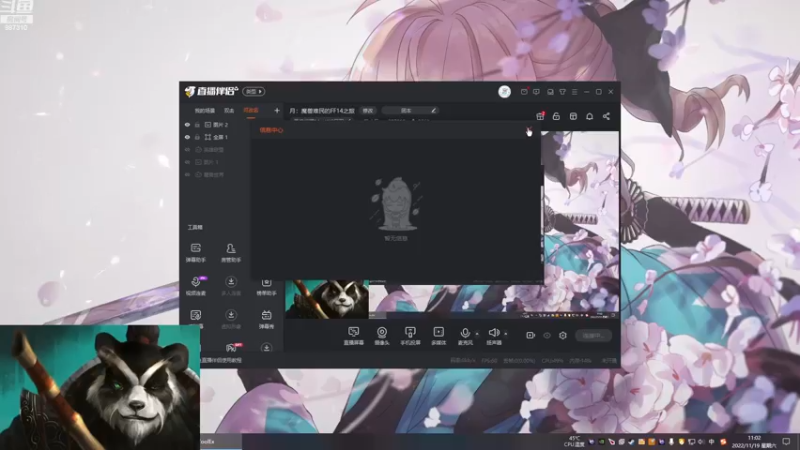Open 房管助手 tool
The width and height of the screenshot is (800, 450).
[231, 253]
